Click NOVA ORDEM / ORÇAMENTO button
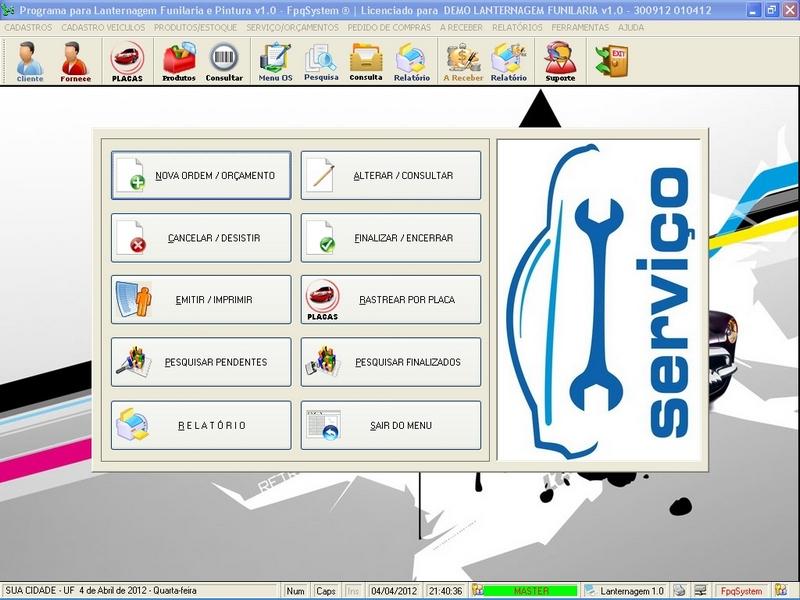The height and width of the screenshot is (600, 800). pyautogui.click(x=201, y=175)
